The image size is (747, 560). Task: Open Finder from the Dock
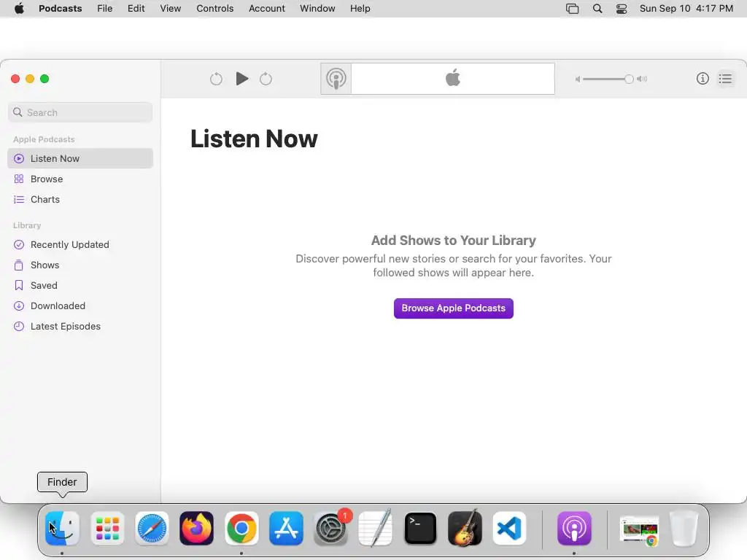coord(62,529)
